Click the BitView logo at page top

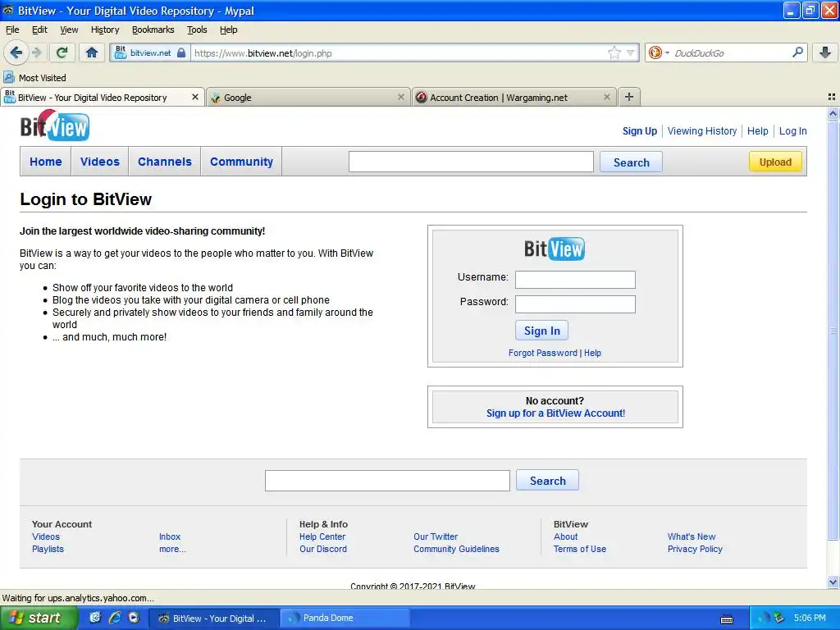point(55,126)
